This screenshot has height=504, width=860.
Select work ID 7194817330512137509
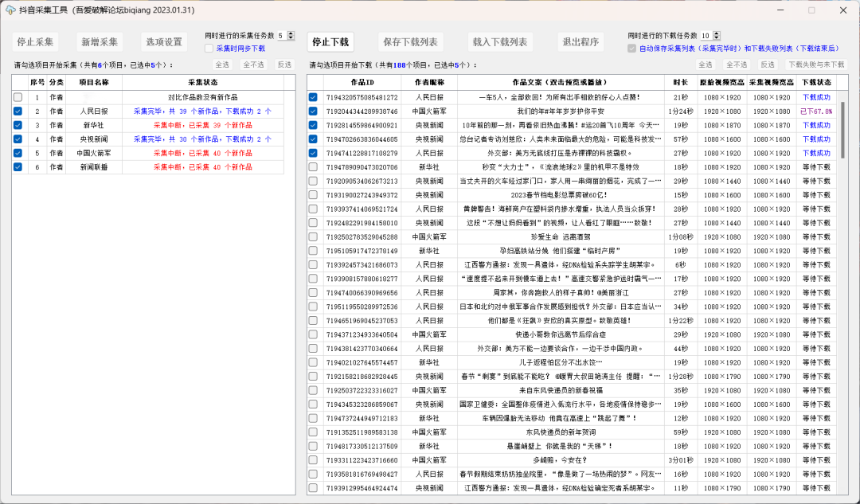point(362,447)
